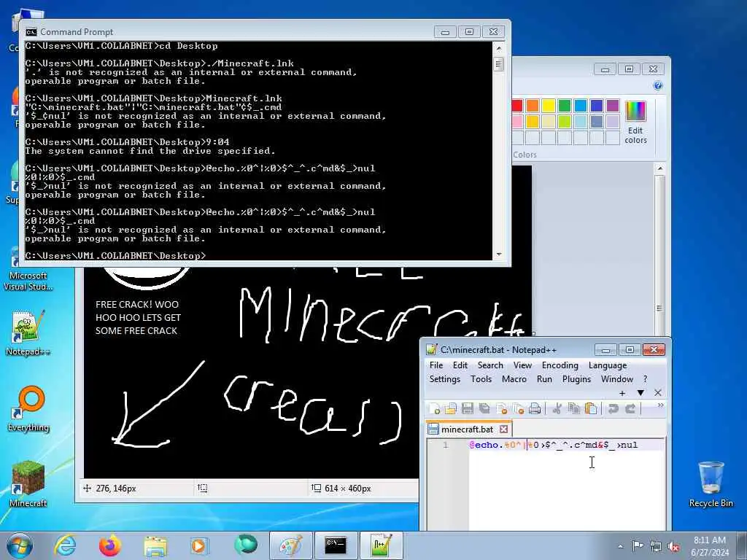This screenshot has height=560, width=747.
Task: Pick the lime color swatch in Paint
Action: pyautogui.click(x=565, y=122)
